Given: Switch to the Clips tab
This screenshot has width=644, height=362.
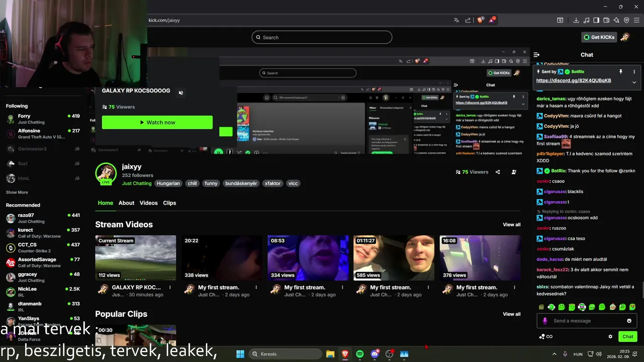Looking at the screenshot, I should point(170,203).
